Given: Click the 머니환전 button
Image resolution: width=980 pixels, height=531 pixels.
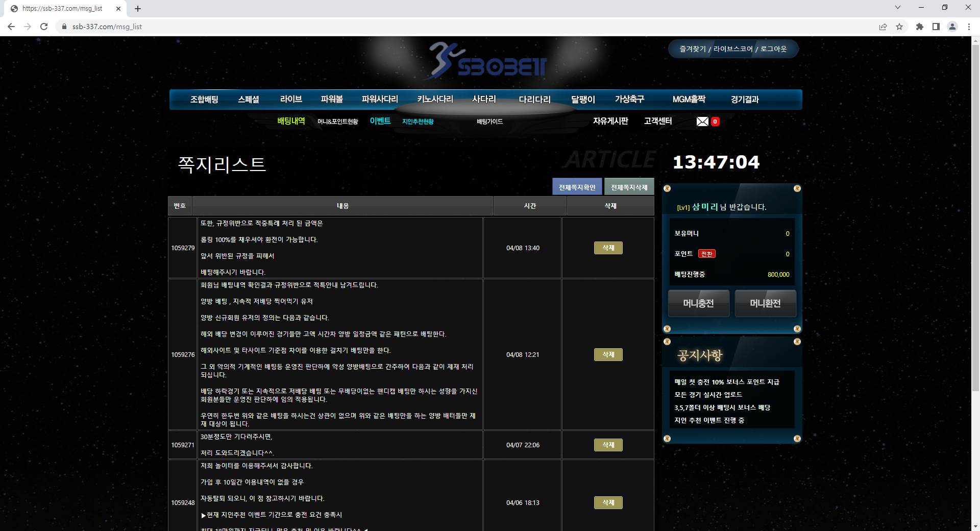Looking at the screenshot, I should (x=765, y=303).
